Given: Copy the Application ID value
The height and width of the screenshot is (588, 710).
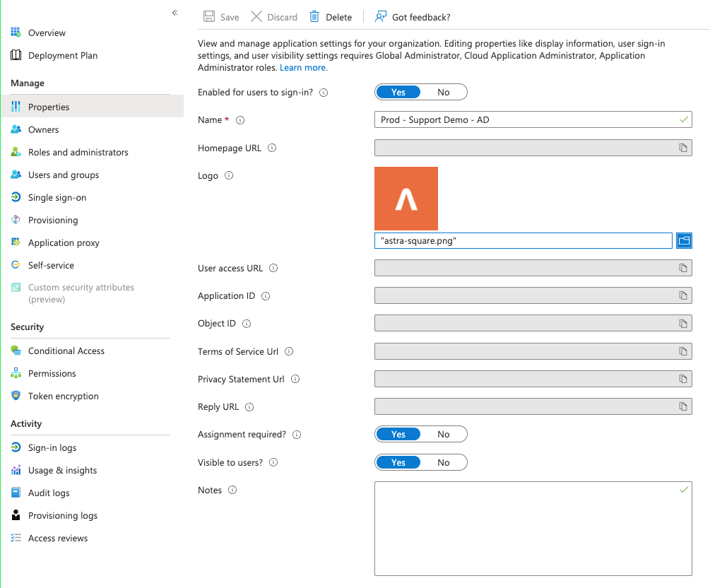Looking at the screenshot, I should click(x=683, y=295).
